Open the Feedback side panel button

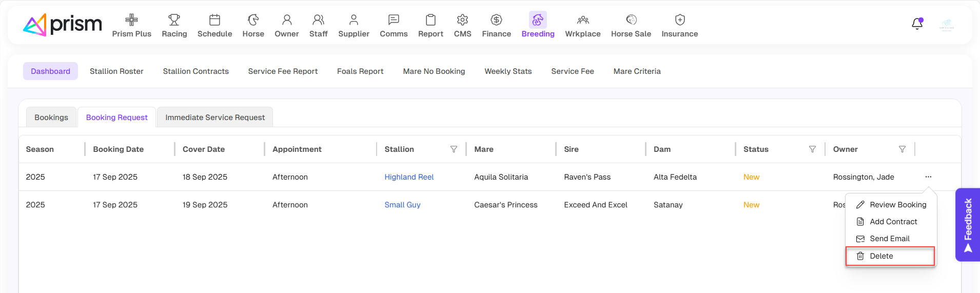[968, 225]
